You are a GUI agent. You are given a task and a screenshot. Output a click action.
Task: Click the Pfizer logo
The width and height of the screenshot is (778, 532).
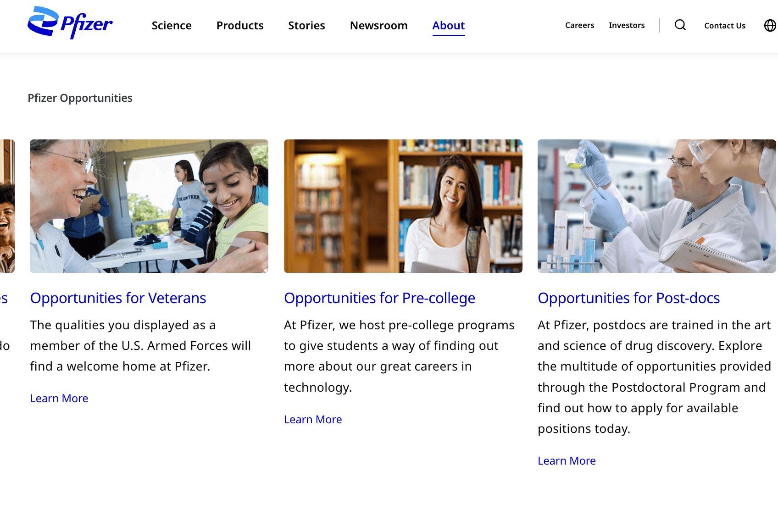(x=70, y=23)
